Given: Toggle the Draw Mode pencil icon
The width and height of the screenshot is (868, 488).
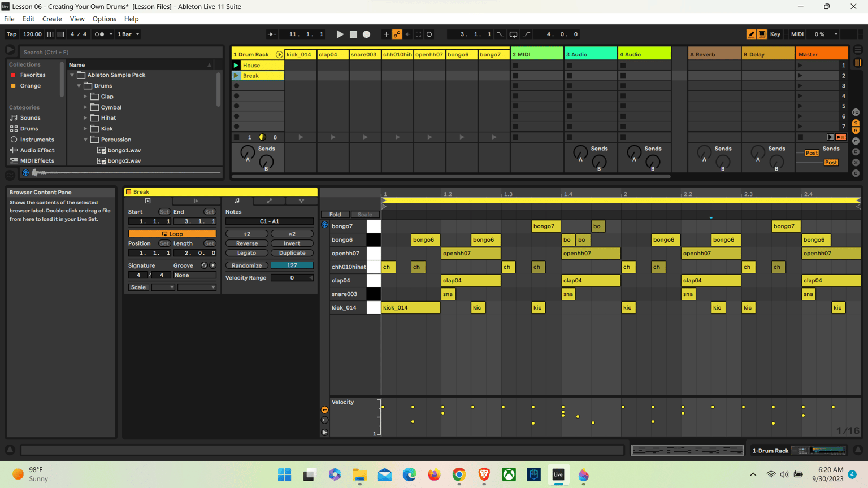Looking at the screenshot, I should coord(751,34).
